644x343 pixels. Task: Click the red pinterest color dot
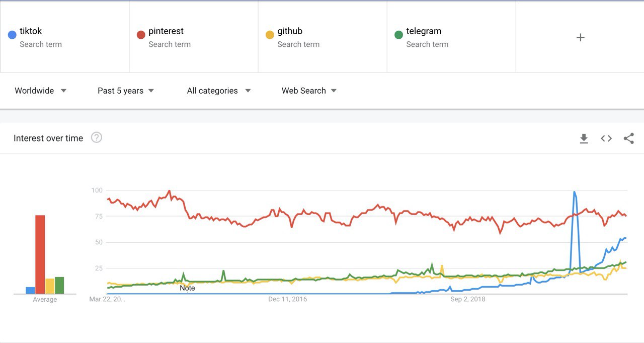coord(141,35)
